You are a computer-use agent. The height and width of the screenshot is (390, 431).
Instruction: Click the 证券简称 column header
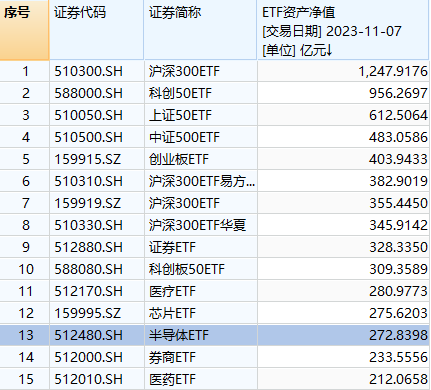[x=201, y=30]
